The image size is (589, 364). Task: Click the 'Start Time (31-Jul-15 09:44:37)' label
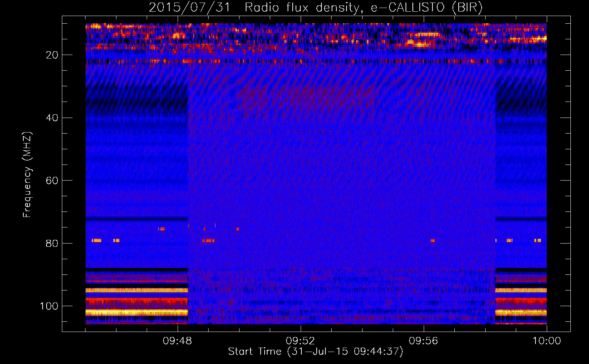click(316, 352)
